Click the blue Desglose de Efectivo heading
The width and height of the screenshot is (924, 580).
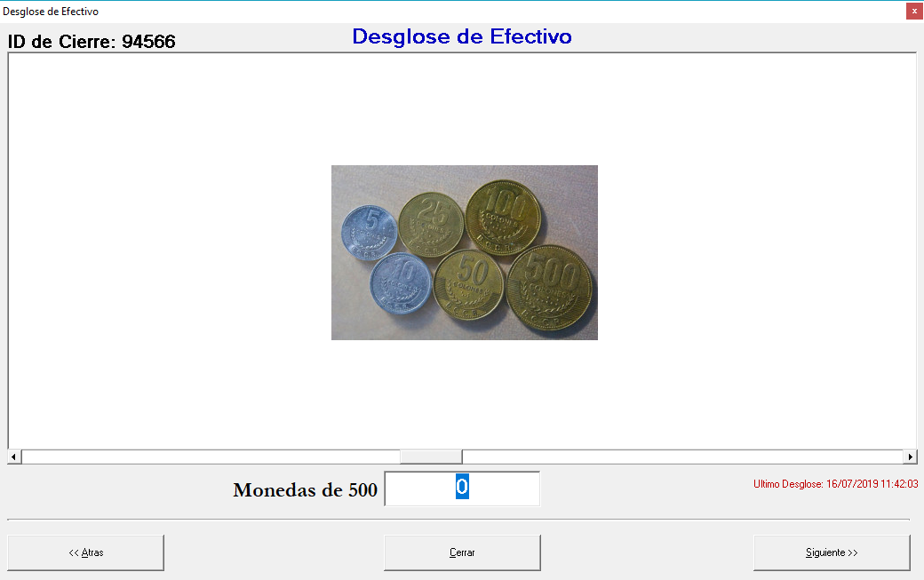(x=462, y=36)
